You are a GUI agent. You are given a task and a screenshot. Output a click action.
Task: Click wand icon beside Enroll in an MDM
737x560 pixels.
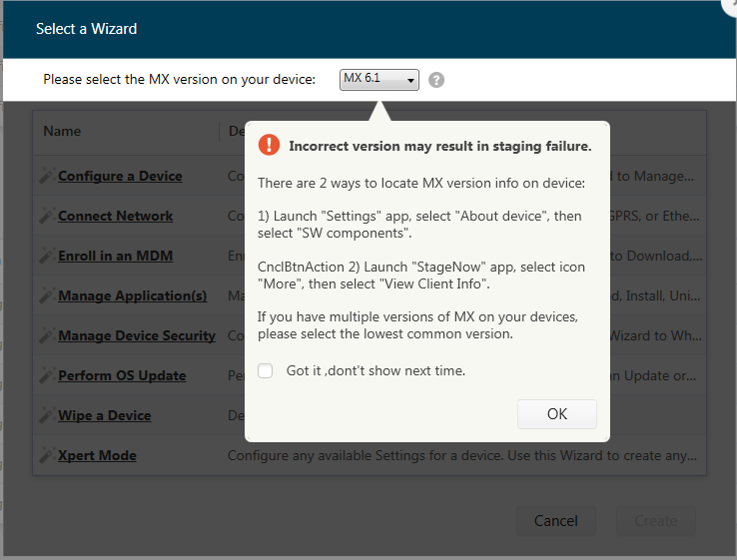pos(47,256)
